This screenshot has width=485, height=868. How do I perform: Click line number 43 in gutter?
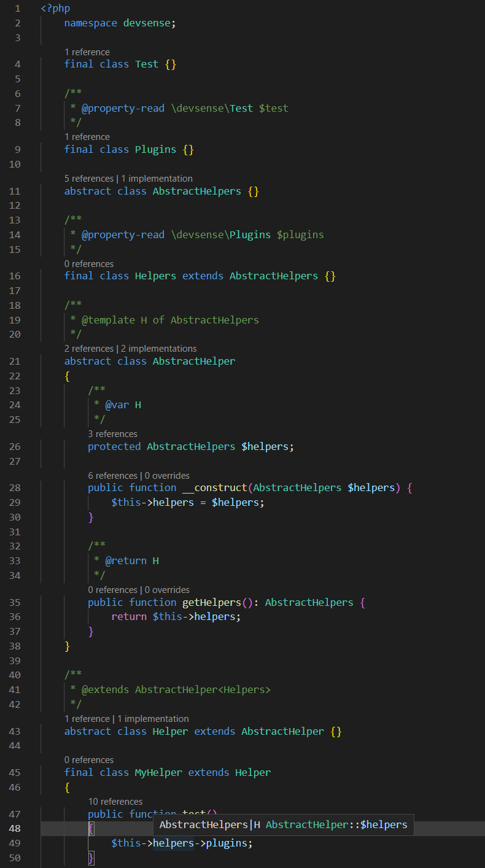15,731
